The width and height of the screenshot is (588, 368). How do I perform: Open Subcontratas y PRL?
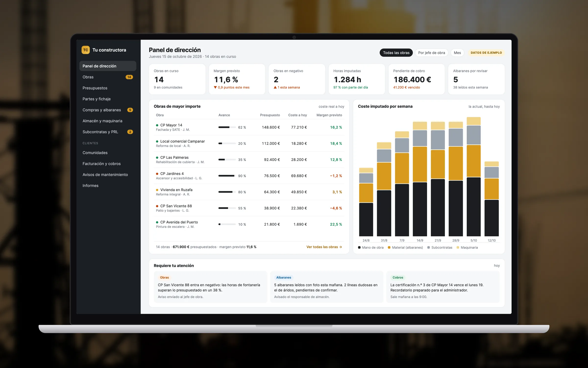click(x=108, y=132)
